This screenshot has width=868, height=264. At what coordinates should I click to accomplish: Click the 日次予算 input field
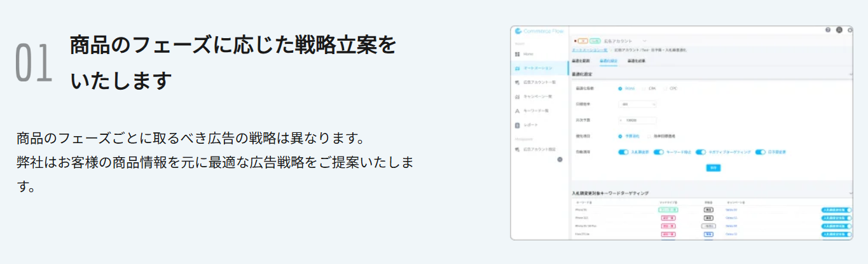(x=637, y=120)
